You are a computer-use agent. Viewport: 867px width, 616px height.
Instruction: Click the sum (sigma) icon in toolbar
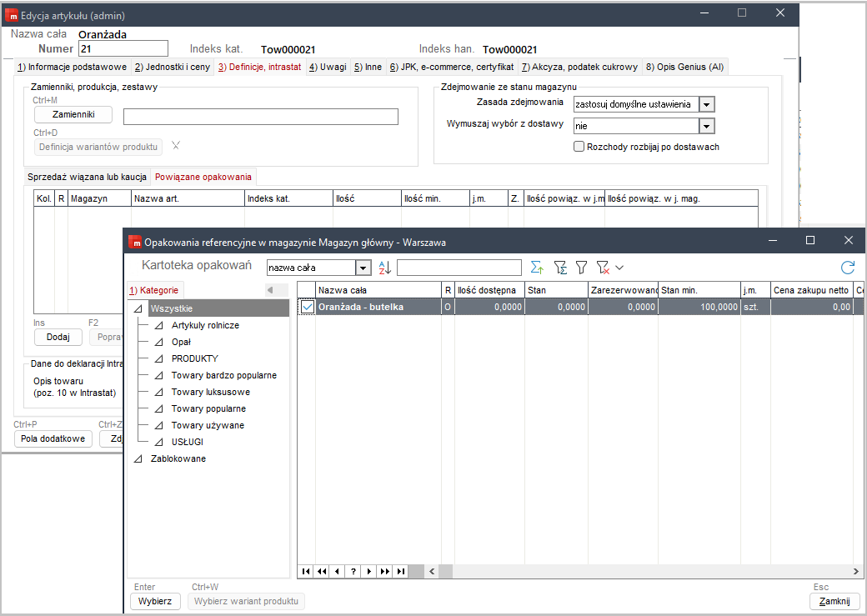click(537, 268)
